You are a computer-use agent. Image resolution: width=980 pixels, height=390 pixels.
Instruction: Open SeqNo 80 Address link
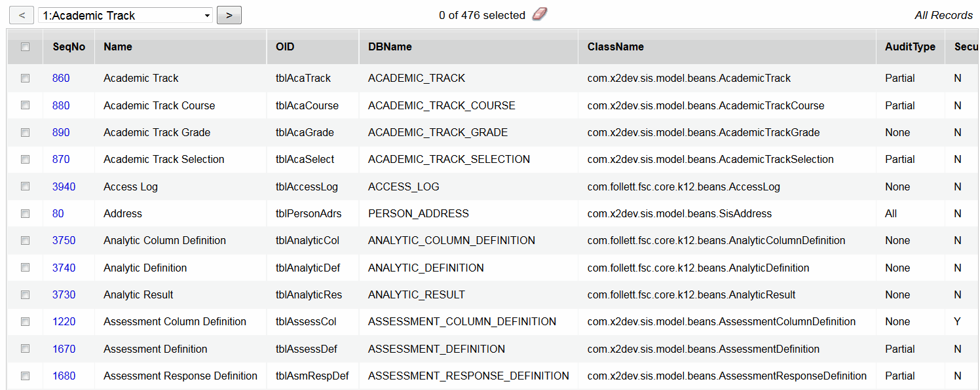(58, 213)
